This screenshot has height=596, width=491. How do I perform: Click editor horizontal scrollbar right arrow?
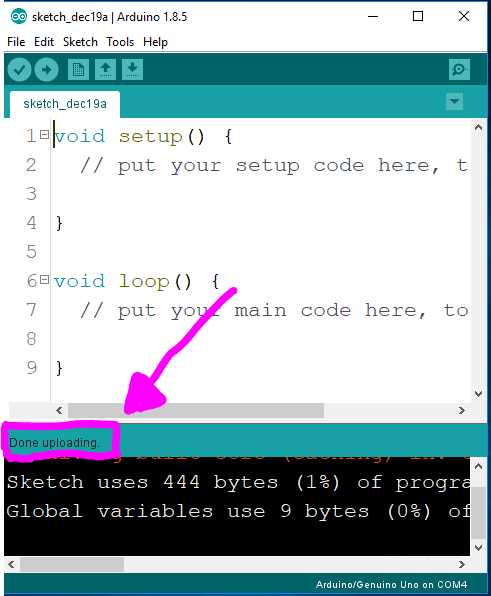461,411
